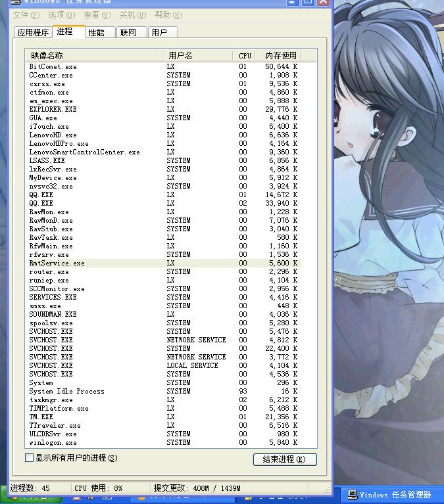
Task: Select the em_exec.exe process
Action: (163, 101)
